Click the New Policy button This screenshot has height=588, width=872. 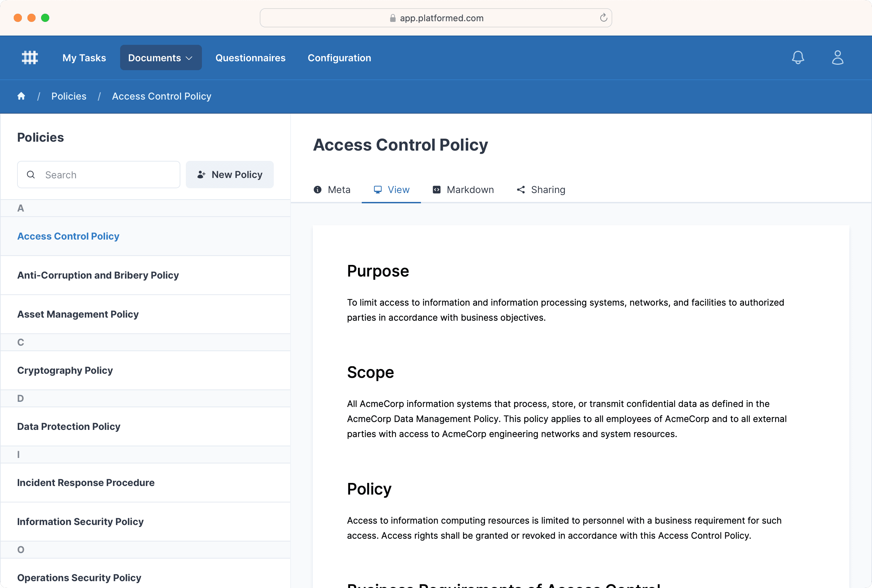tap(229, 175)
